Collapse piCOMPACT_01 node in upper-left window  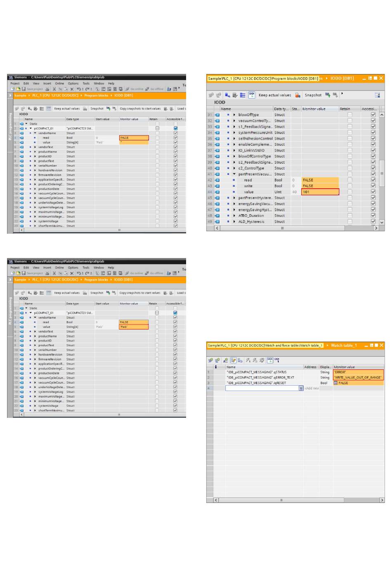31,128
